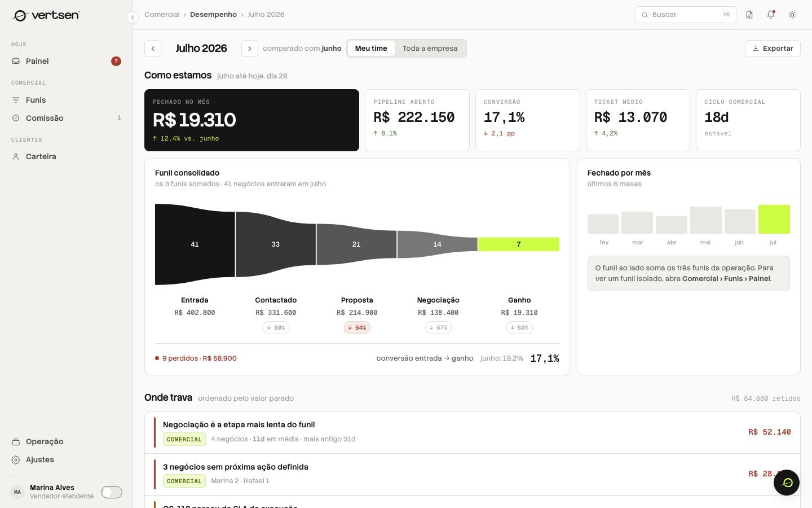Open Operação in the sidebar
The width and height of the screenshot is (812, 508).
tap(66, 441)
